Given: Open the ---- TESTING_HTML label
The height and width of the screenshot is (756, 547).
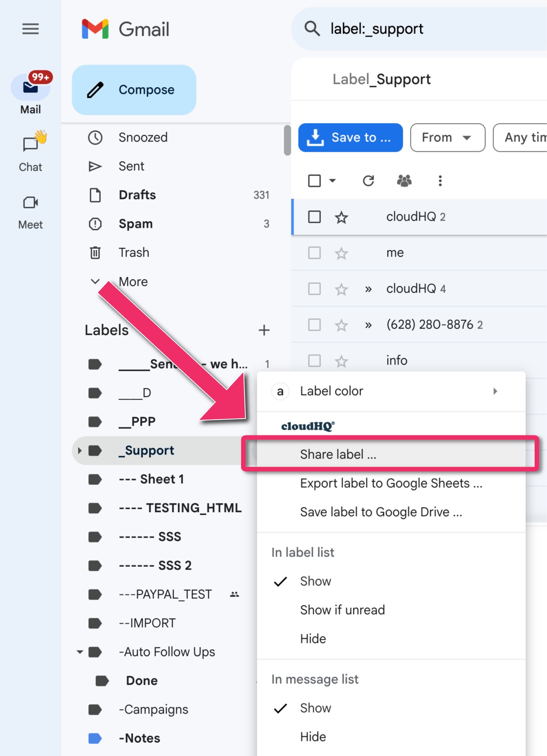Looking at the screenshot, I should click(x=180, y=508).
